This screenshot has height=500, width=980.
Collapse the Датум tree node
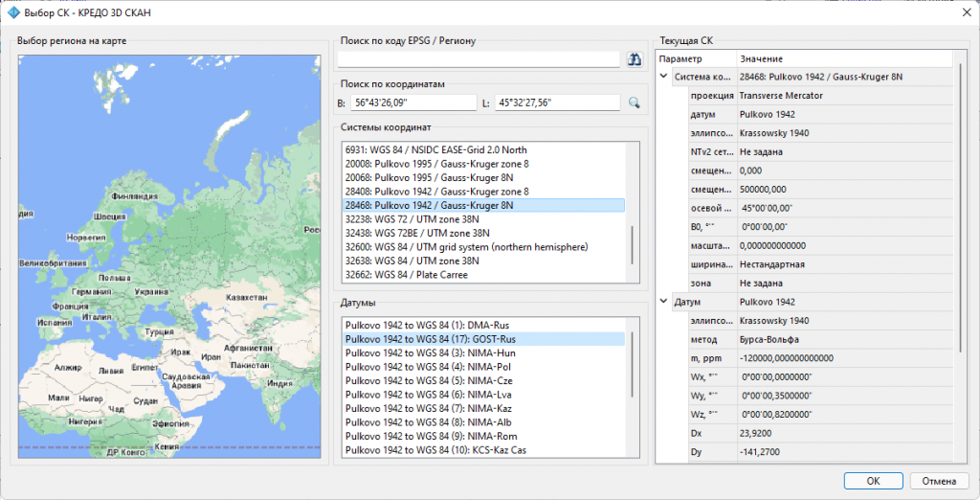pos(664,302)
